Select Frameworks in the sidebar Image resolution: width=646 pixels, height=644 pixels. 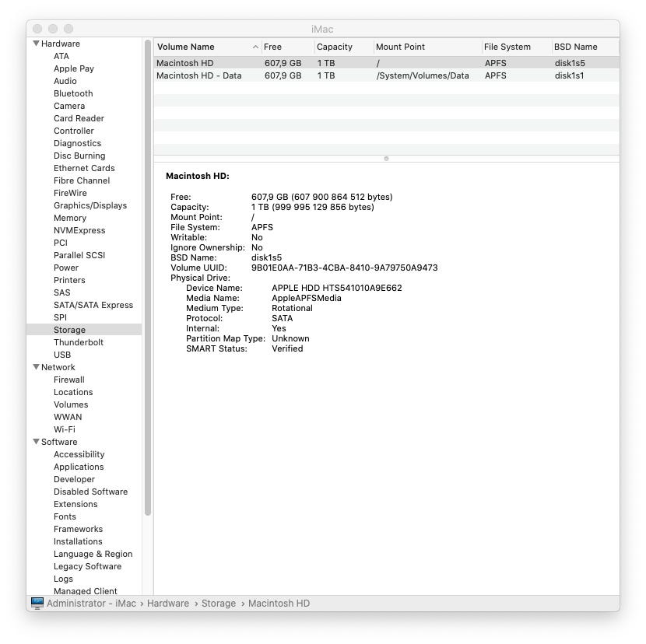pyautogui.click(x=79, y=529)
